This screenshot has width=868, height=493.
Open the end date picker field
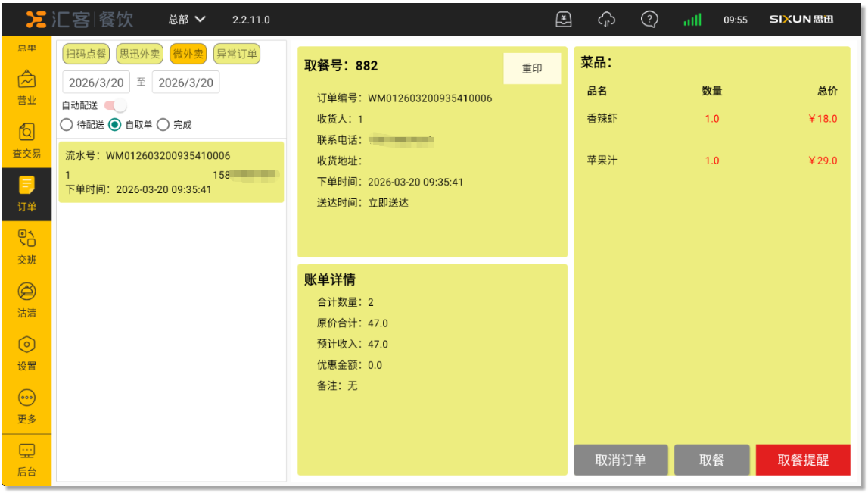tap(185, 83)
